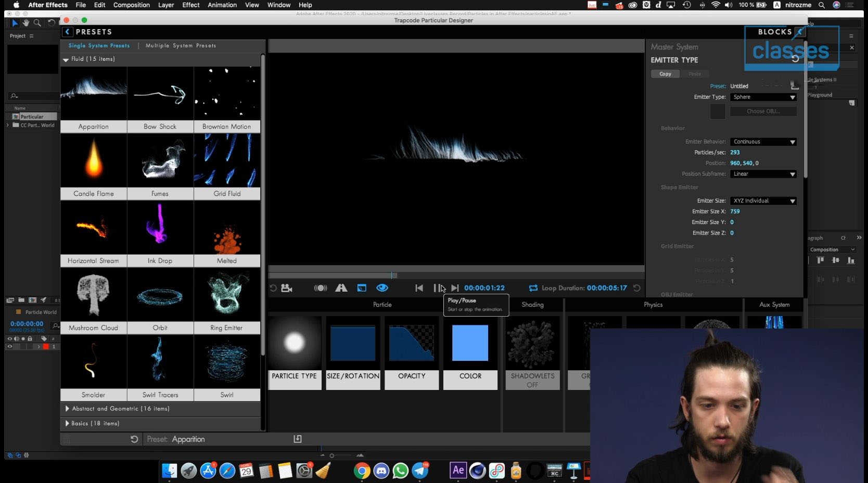This screenshot has width=868, height=483.
Task: Open the Animation menu
Action: (222, 5)
